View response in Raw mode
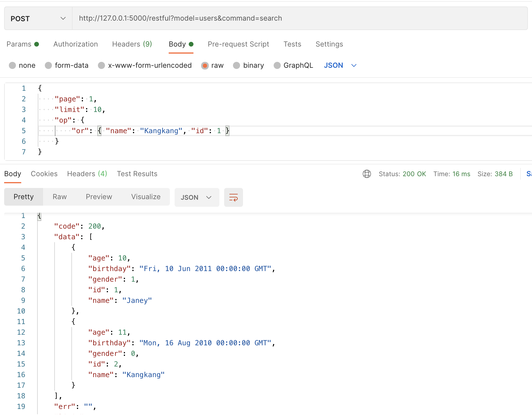The image size is (532, 416). (60, 197)
